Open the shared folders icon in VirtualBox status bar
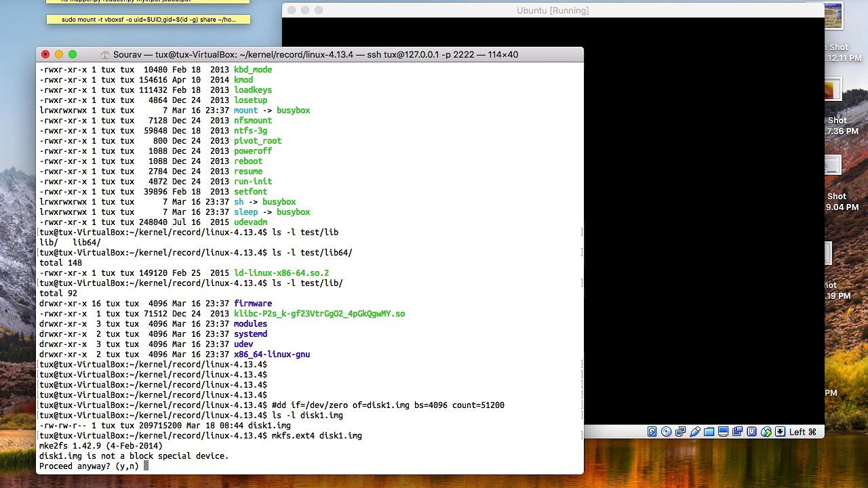This screenshot has width=868, height=488. pos(709,432)
